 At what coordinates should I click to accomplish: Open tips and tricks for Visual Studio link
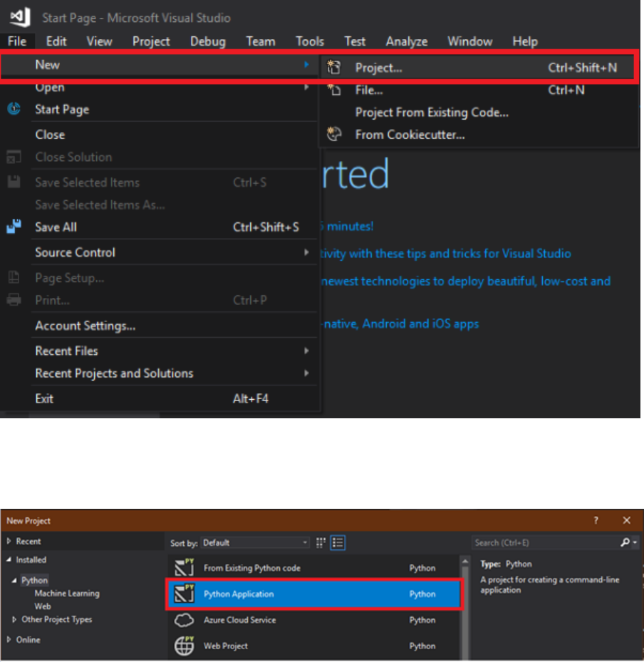(x=446, y=253)
